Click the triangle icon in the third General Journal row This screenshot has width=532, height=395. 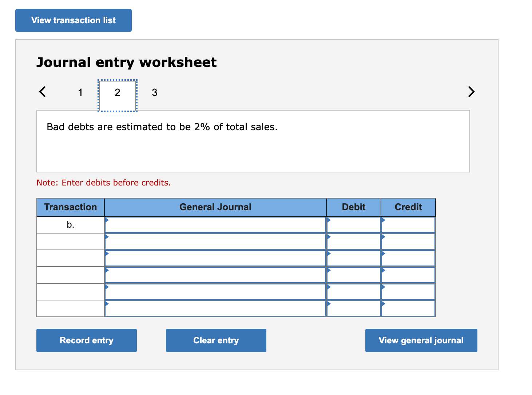[x=107, y=254]
